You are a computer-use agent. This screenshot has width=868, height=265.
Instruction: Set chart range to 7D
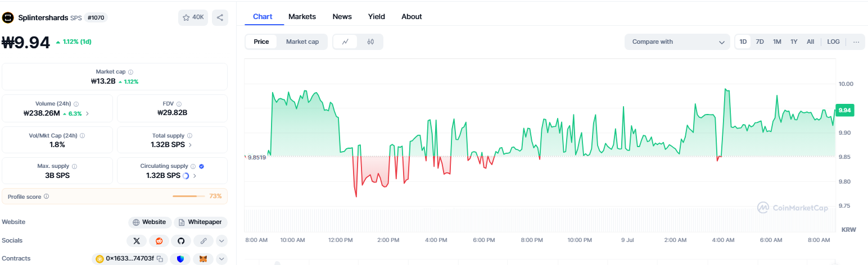coord(759,42)
